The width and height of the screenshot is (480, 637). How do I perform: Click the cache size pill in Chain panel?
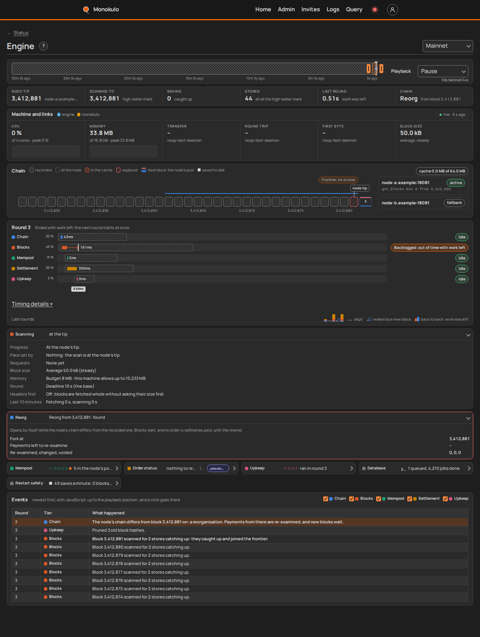click(x=442, y=171)
